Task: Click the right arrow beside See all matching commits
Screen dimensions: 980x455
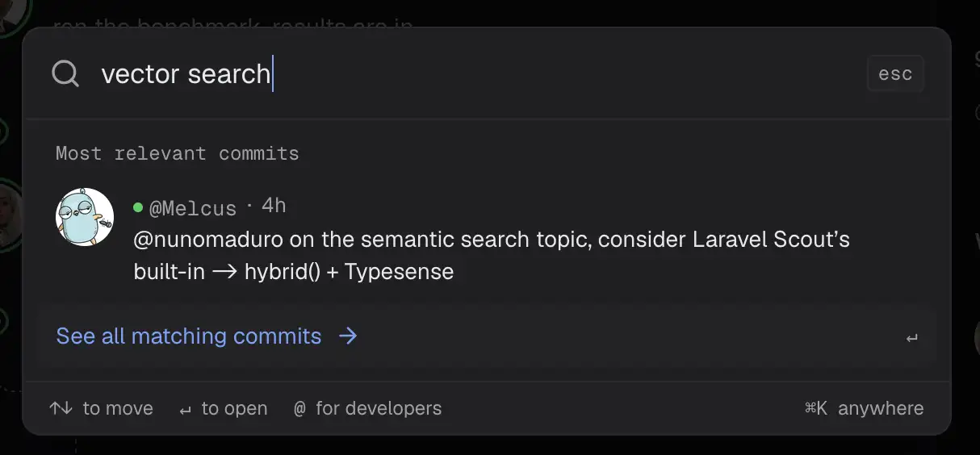Action: (348, 336)
